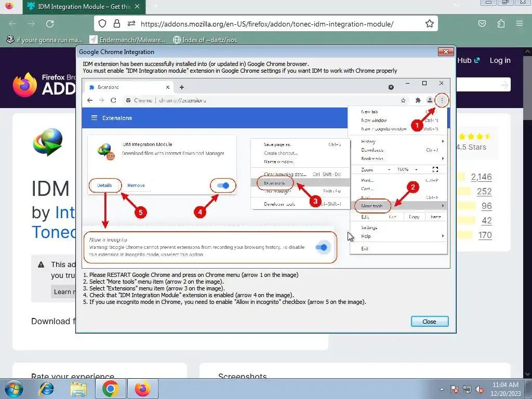
Task: Dismiss dialog with the red X title button
Action: click(x=446, y=51)
